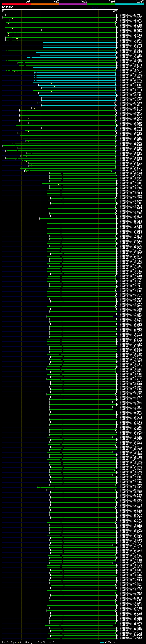Open hit UniRef100_Q9C550
Viewport: 146px width, 644px height.
(x=131, y=20)
